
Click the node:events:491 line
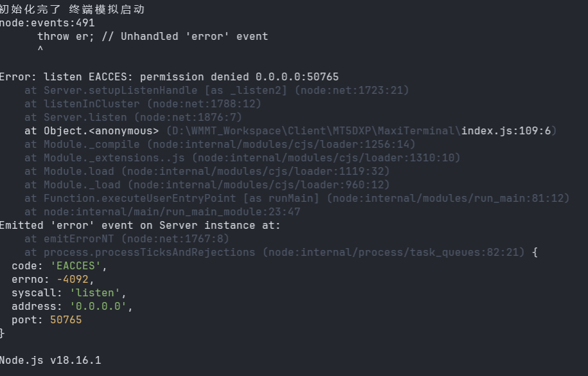[48, 23]
